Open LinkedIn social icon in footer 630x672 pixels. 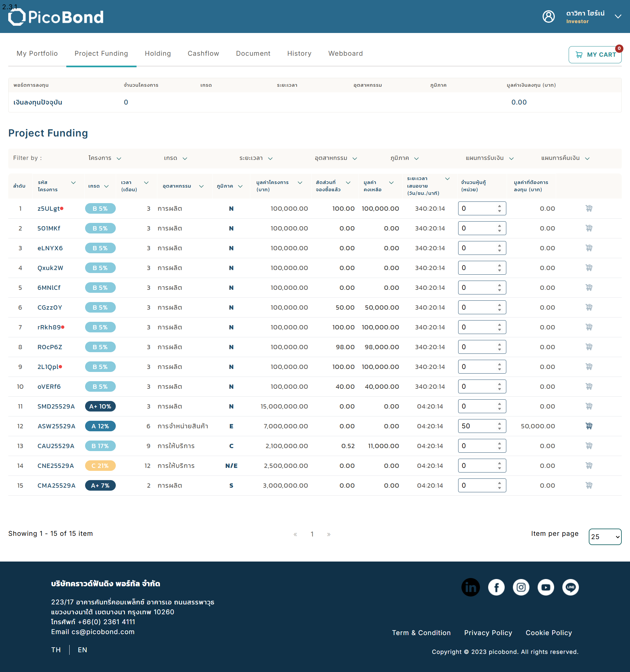click(x=470, y=587)
